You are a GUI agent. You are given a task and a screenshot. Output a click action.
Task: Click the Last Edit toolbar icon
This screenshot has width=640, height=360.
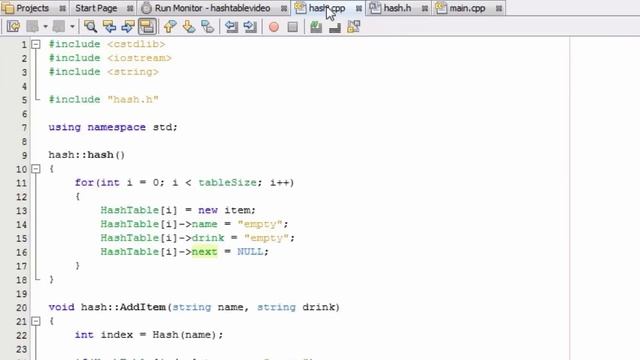tap(13, 27)
